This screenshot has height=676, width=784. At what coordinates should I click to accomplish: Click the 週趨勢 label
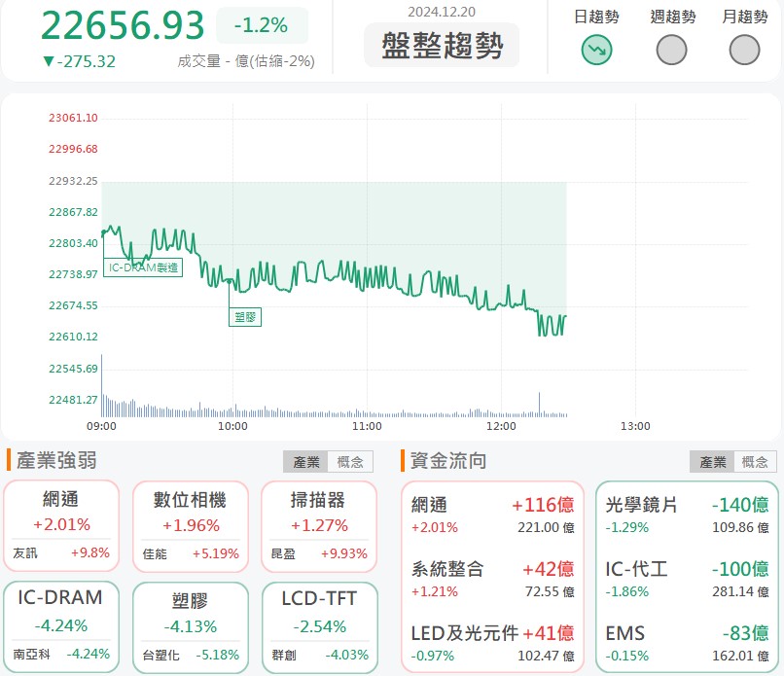(673, 17)
